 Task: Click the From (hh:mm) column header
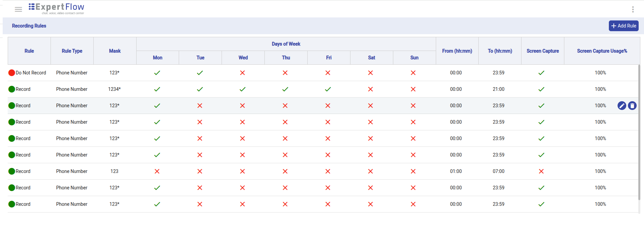pos(457,51)
